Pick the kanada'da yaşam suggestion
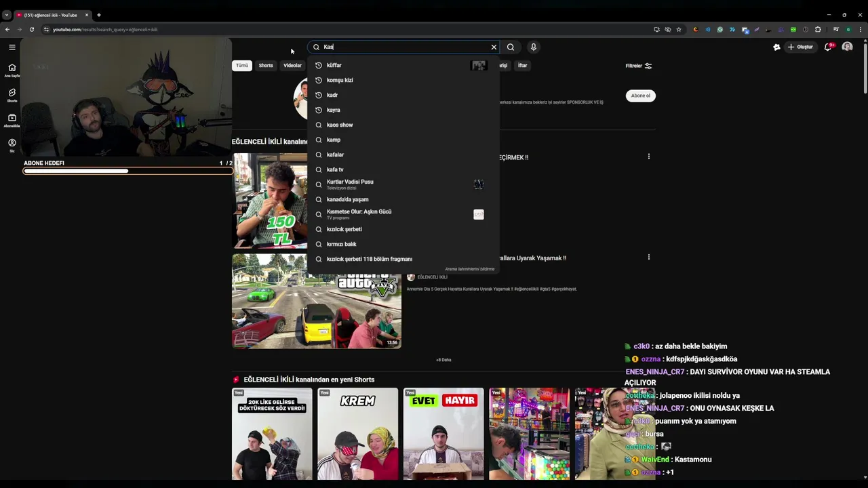The image size is (868, 488). [x=403, y=199]
